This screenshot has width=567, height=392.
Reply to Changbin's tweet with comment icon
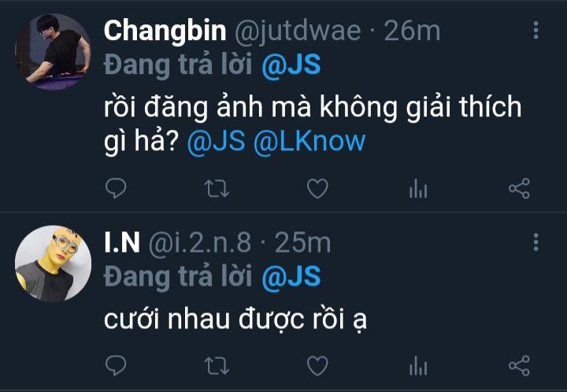[x=116, y=188]
